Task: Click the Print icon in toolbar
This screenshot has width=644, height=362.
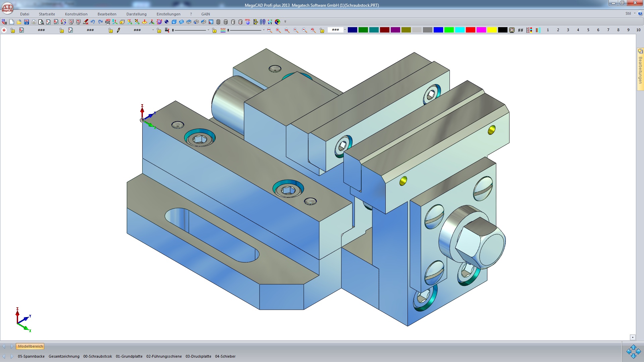Action: point(34,22)
